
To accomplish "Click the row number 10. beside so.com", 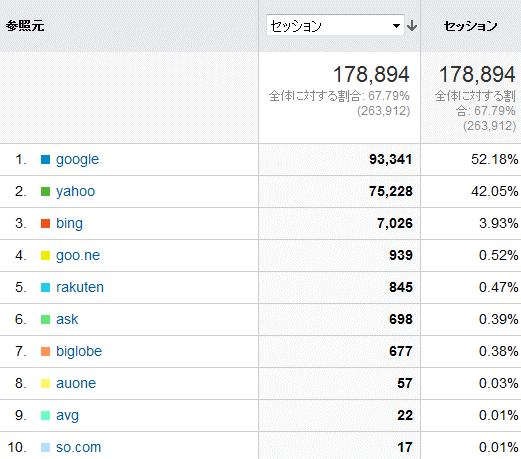I will pos(17,447).
